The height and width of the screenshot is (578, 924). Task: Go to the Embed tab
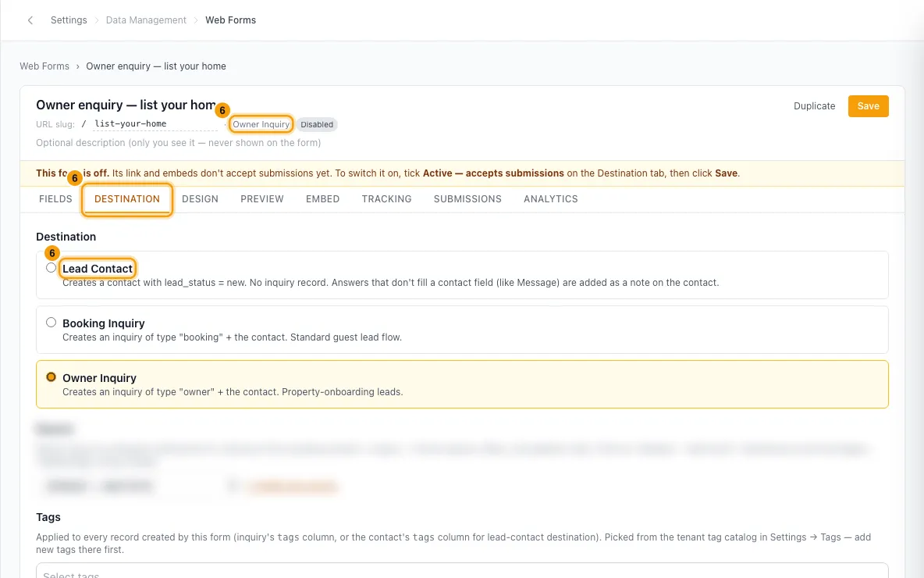(x=323, y=199)
